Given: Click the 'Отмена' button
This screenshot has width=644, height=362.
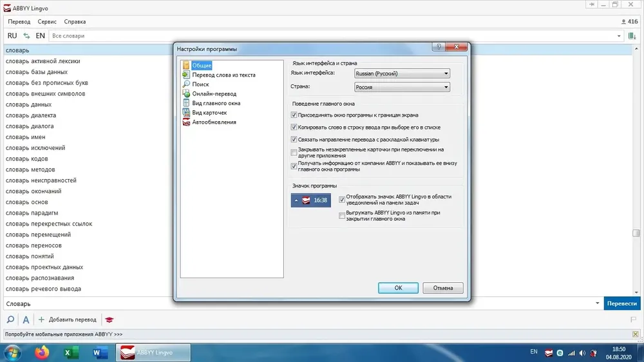Looking at the screenshot, I should [443, 288].
